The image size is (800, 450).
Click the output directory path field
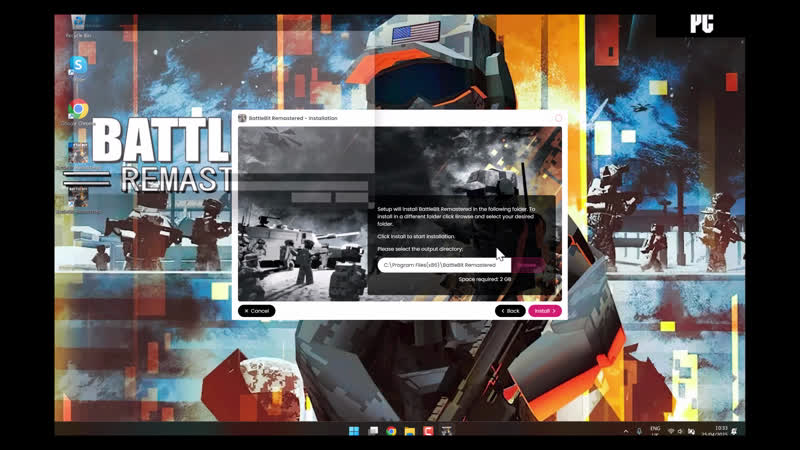tap(444, 265)
